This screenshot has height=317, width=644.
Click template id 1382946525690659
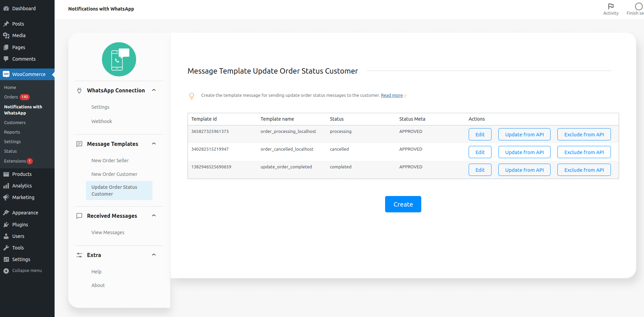click(211, 167)
